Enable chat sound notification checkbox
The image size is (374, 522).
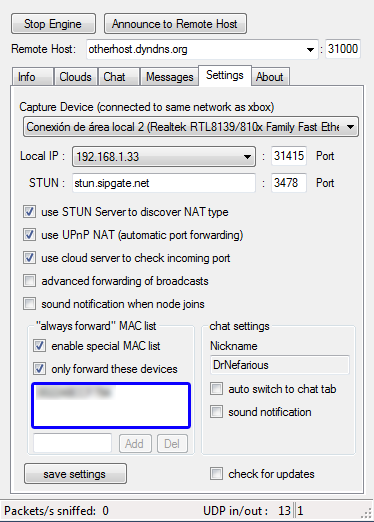coord(216,412)
